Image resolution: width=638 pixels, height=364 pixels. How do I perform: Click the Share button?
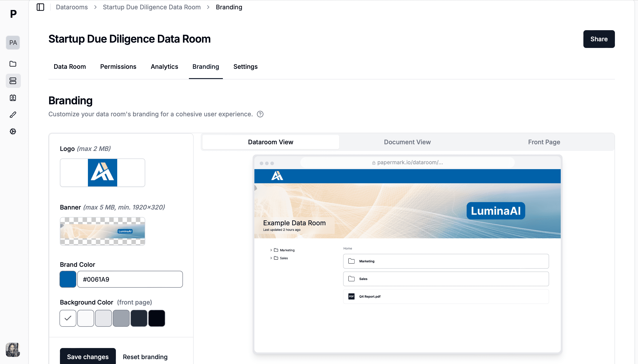tap(598, 39)
